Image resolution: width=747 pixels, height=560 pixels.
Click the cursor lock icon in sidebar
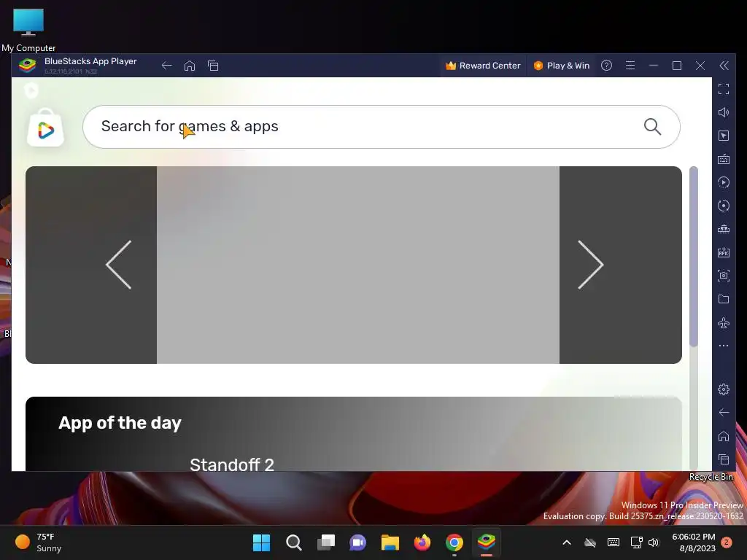[x=724, y=136]
